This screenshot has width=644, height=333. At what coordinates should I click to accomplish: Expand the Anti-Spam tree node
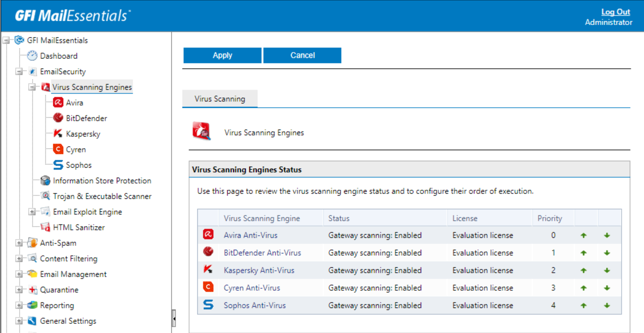point(19,243)
